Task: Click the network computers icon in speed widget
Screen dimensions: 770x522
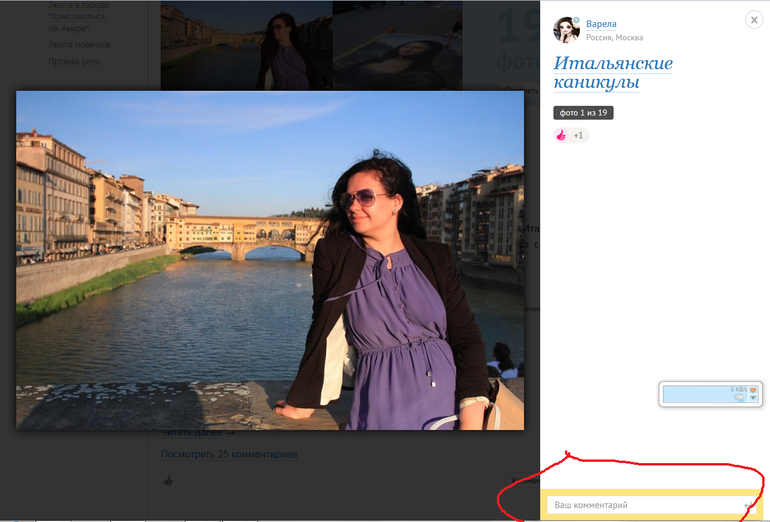Action: (x=740, y=397)
